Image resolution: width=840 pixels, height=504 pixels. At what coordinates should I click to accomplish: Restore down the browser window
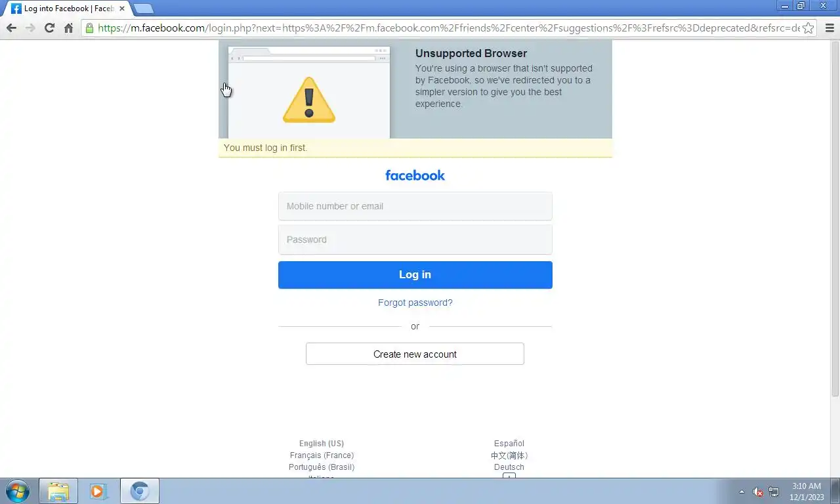[x=801, y=6]
